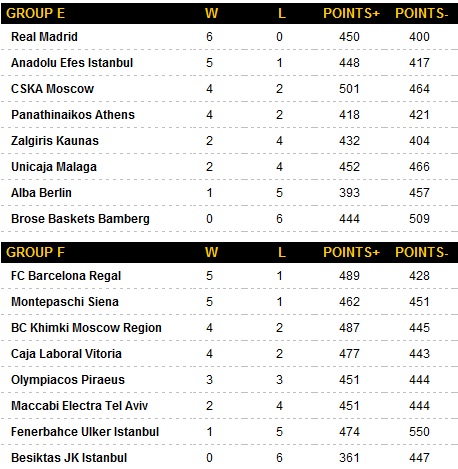Screen dimensions: 458x469
Task: Click Maccabi Electra Tel Aviv name
Action: click(x=79, y=406)
